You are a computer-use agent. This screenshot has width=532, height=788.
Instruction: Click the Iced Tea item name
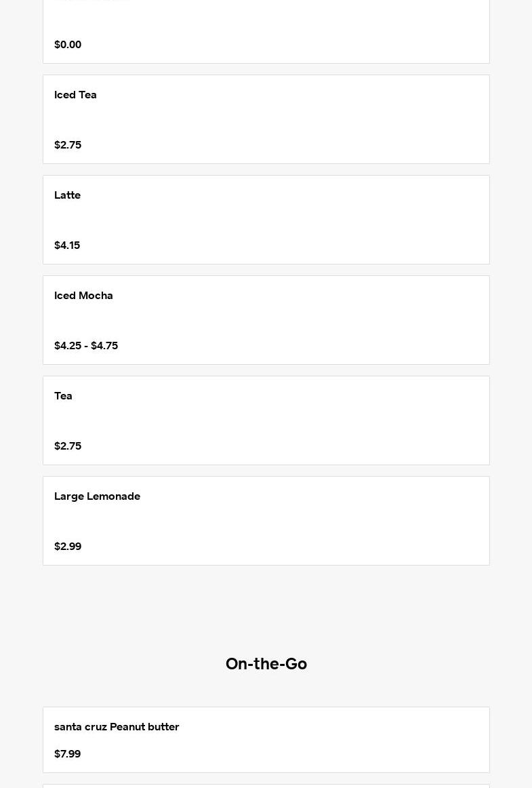tap(75, 95)
